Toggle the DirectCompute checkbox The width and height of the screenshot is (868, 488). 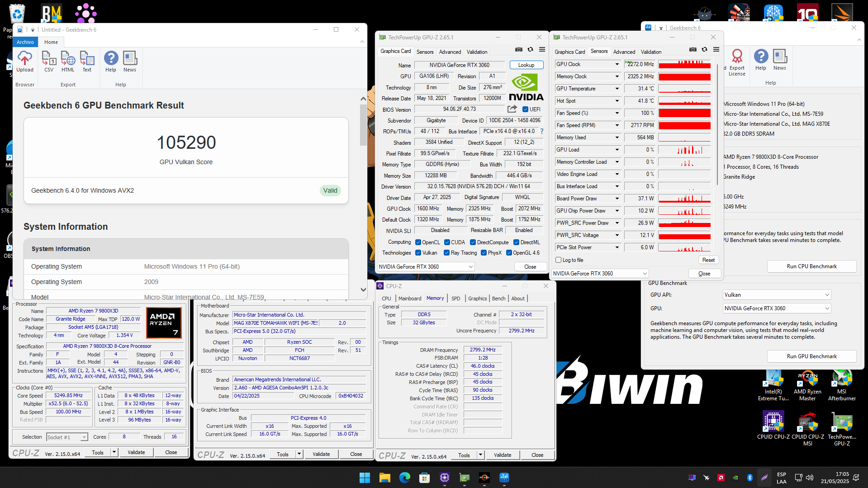pos(473,242)
